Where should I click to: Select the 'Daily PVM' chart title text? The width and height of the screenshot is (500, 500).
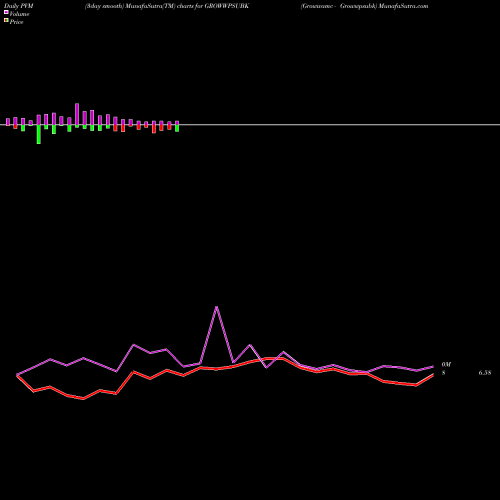[19, 6]
